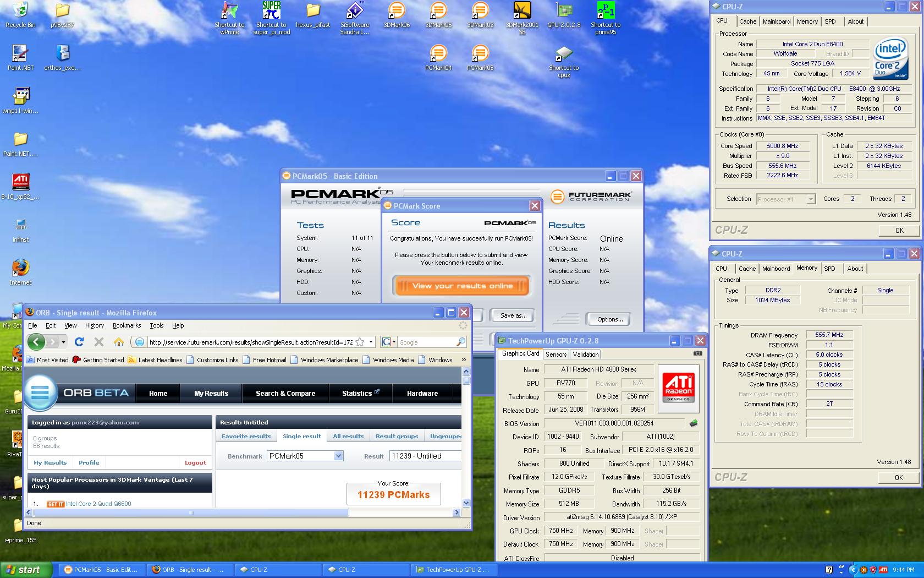The image size is (924, 578).
Task: Open the p95v257 folder icon
Action: [62, 15]
